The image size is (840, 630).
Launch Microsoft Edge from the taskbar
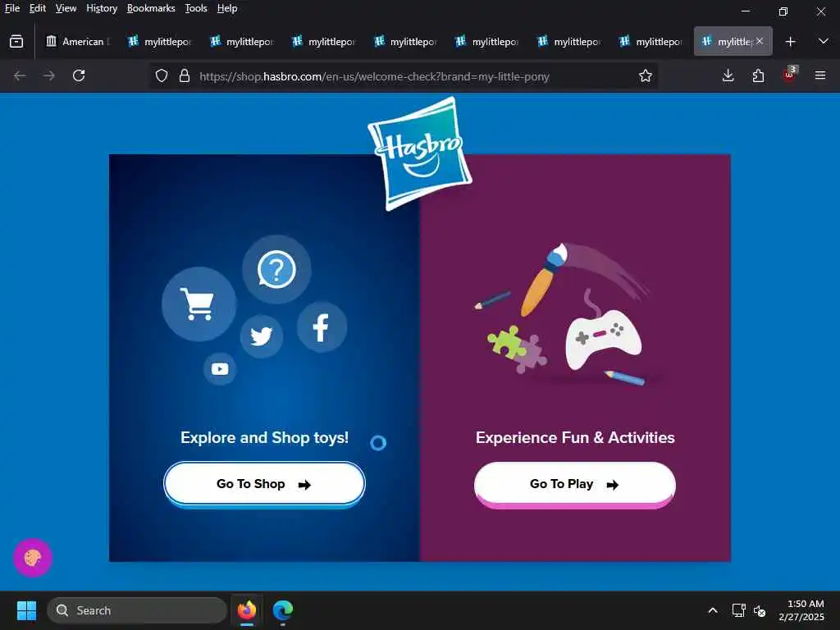pos(283,610)
